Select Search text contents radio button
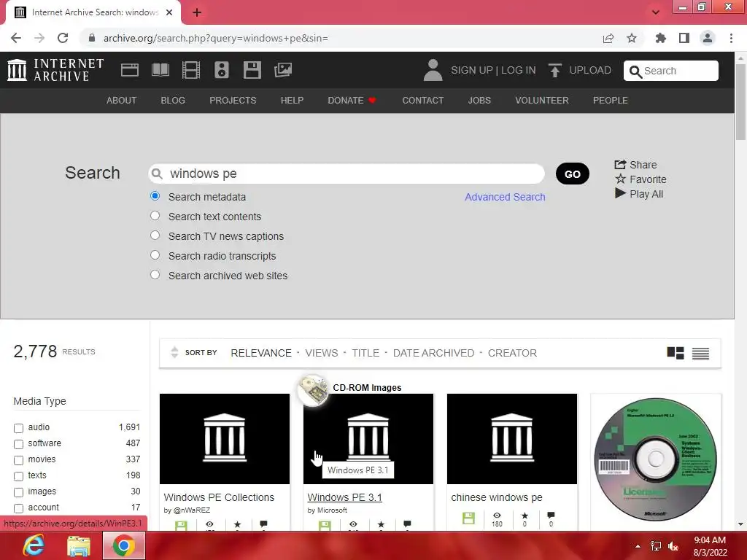Screen dimensions: 747x560 tap(155, 216)
